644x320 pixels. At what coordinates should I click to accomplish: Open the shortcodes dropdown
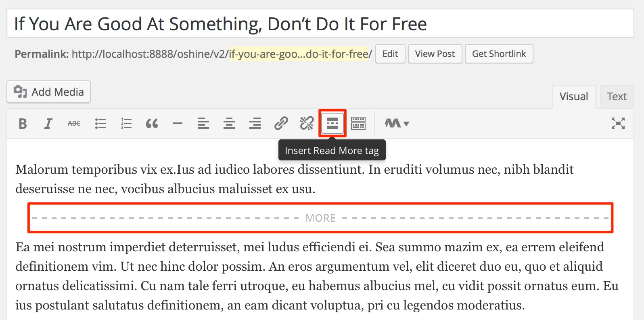click(x=397, y=123)
